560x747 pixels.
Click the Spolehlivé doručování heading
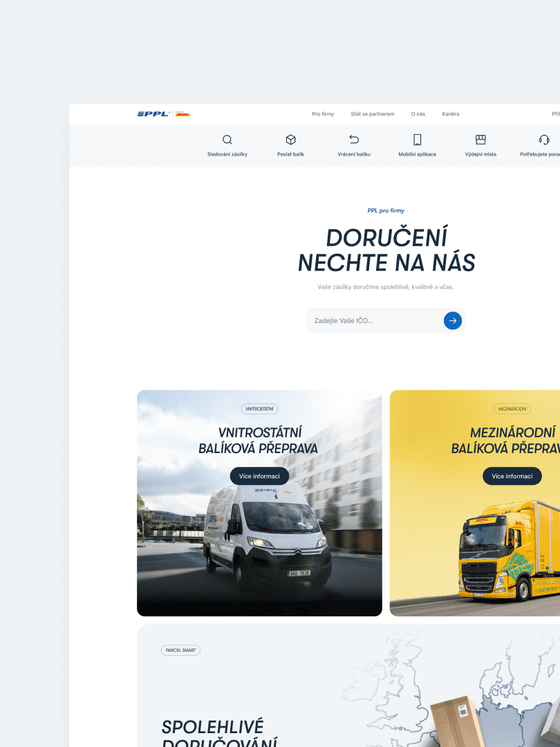point(220,734)
